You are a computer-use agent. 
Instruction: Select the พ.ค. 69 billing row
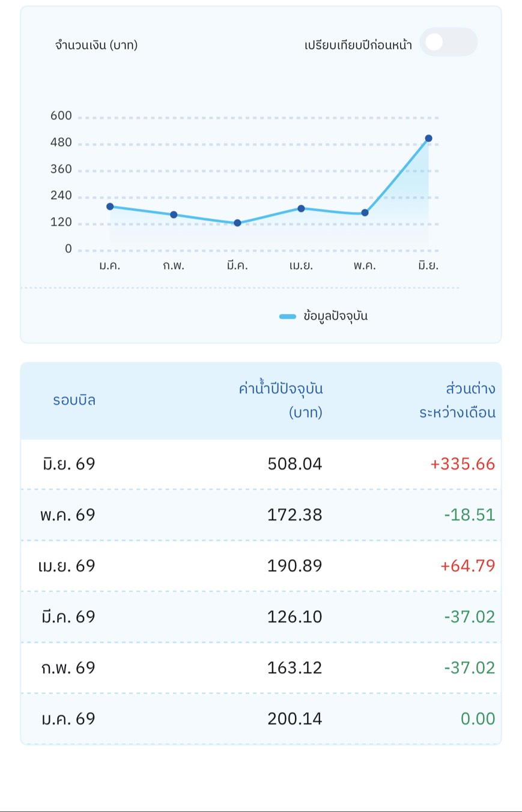click(x=261, y=515)
